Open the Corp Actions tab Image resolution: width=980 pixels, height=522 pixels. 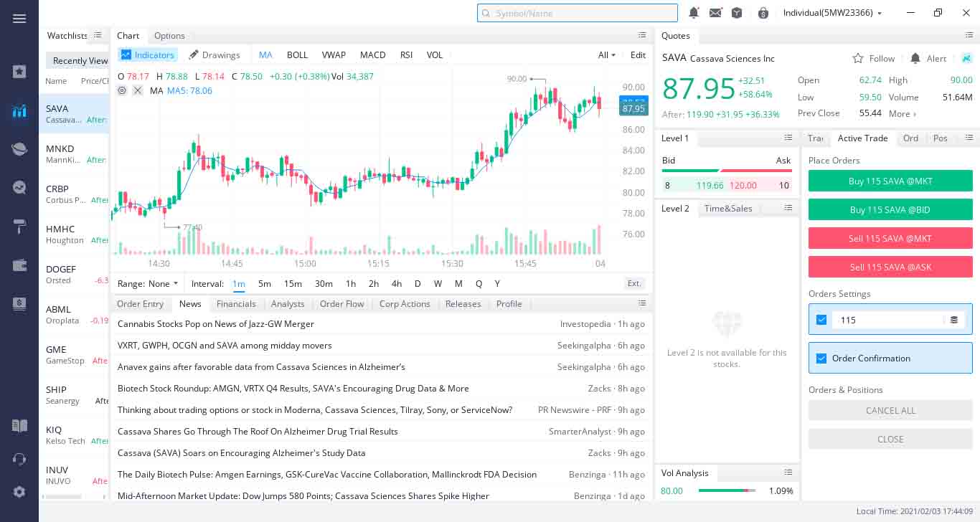click(405, 303)
